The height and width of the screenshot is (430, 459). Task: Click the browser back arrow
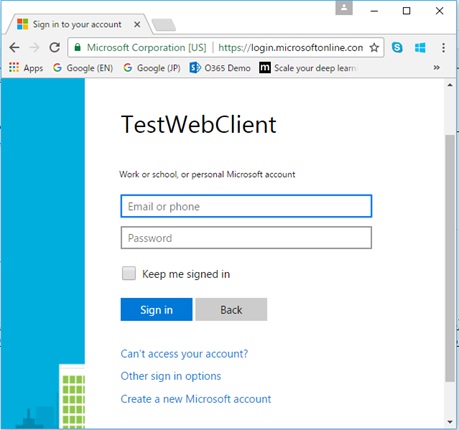[x=14, y=48]
